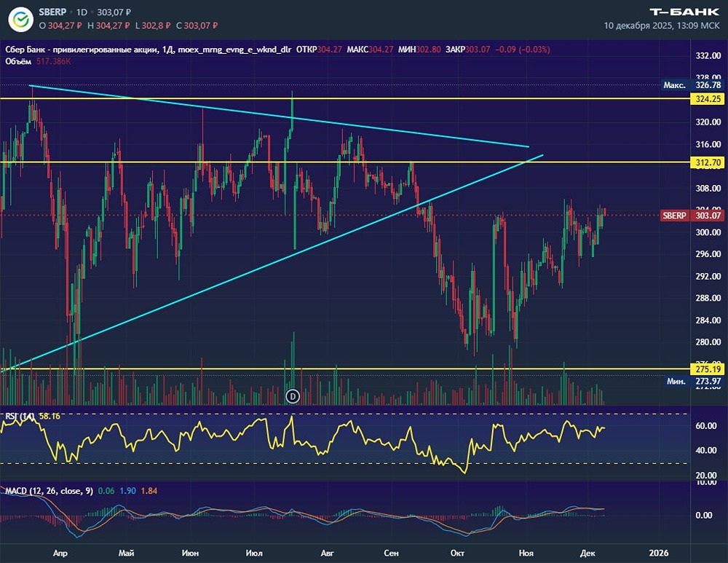Click the Окт month label on time axis
Screen dimensions: 728x563
click(x=457, y=553)
